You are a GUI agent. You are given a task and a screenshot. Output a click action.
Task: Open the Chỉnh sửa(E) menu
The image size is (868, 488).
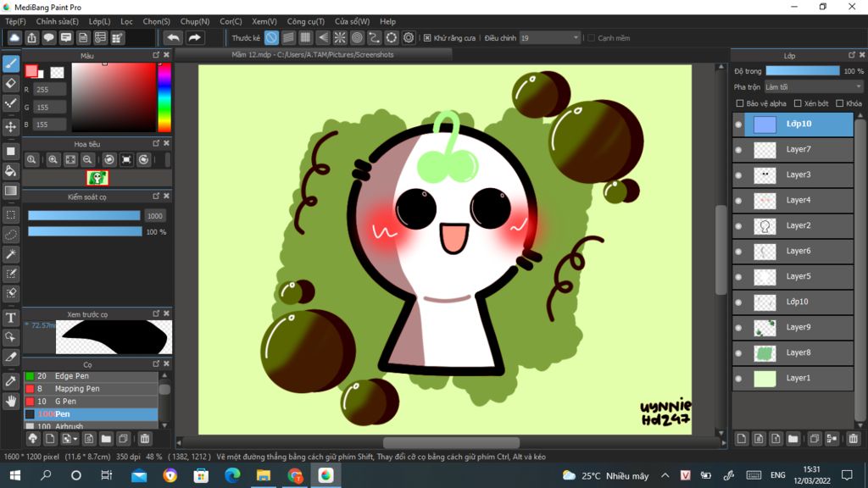tap(58, 21)
